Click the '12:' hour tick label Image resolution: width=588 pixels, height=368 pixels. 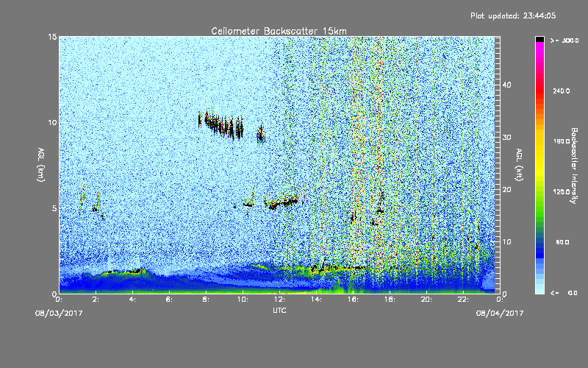tap(279, 300)
